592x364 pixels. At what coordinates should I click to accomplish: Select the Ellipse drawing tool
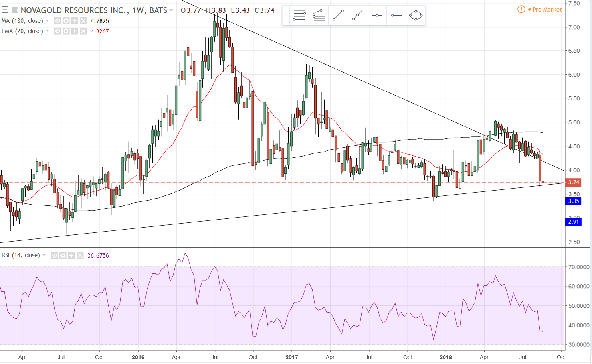[x=416, y=16]
